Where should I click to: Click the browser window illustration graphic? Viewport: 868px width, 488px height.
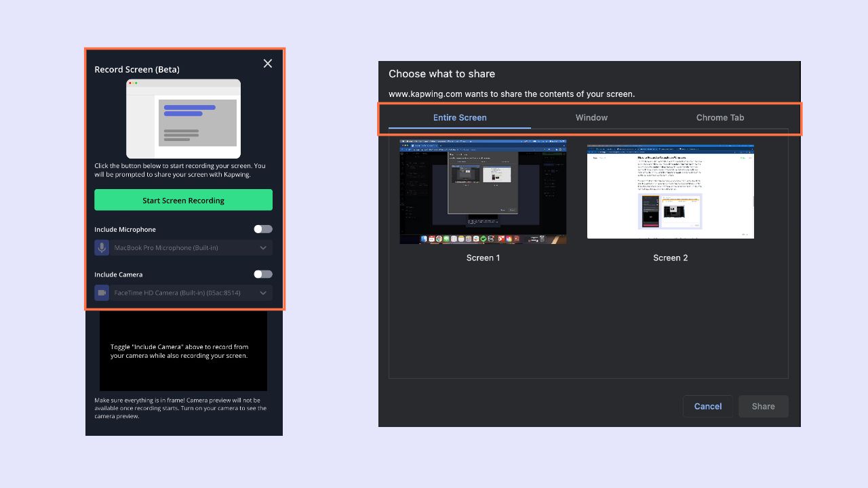click(183, 119)
